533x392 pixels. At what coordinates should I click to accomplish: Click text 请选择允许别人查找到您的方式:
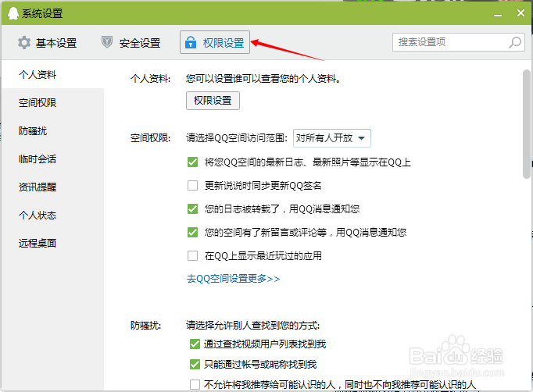tap(252, 326)
